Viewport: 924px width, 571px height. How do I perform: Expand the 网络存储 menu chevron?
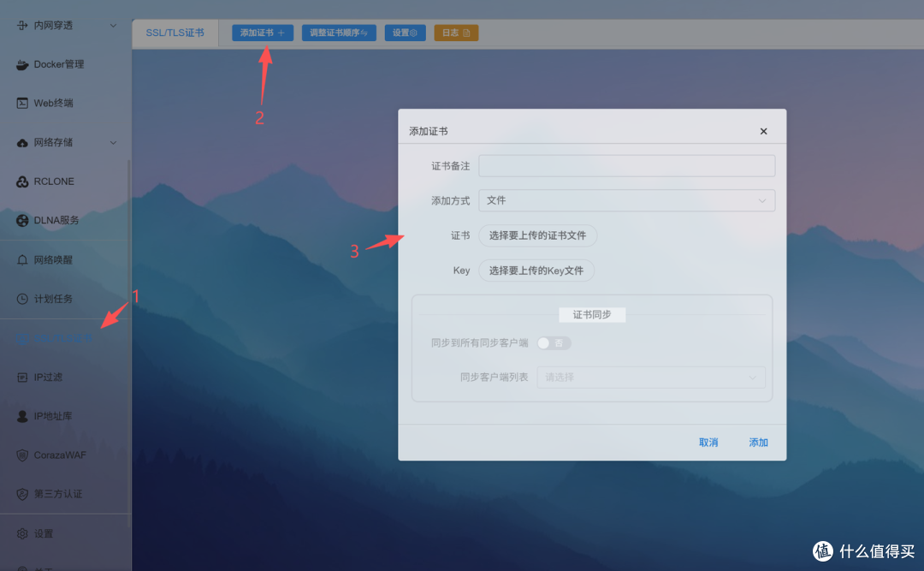113,143
